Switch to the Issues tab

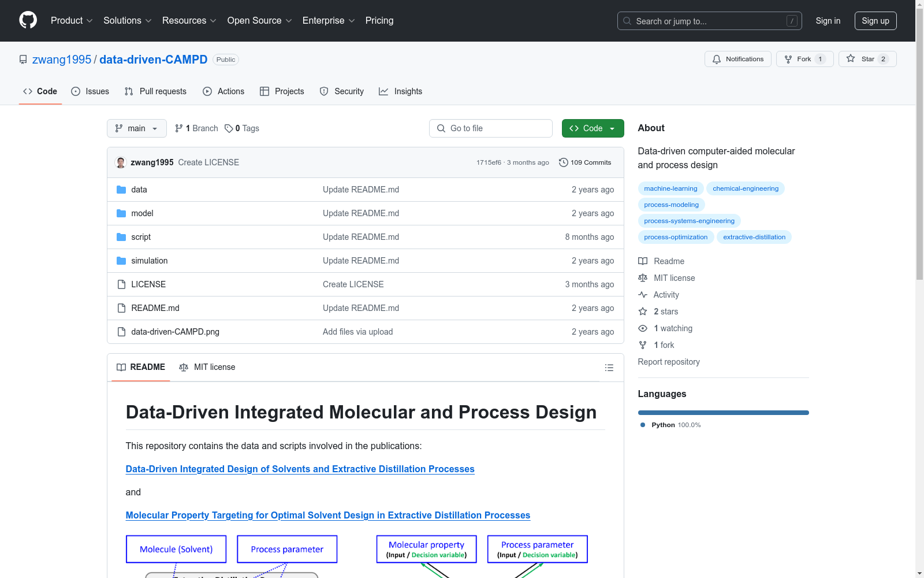[x=90, y=91]
